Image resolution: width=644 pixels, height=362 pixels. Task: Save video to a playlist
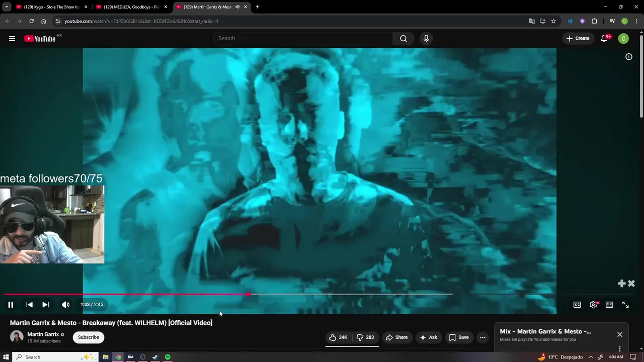458,337
